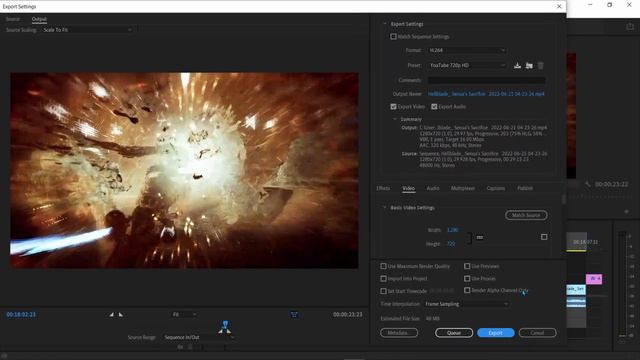640x360 pixels.
Task: Click the Delete Preset trash icon
Action: click(x=540, y=65)
